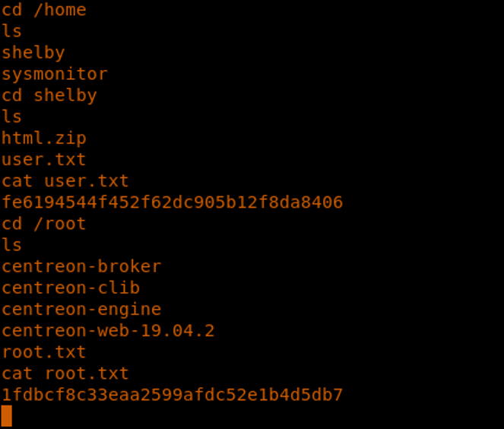Click the 'ls' directly below 'cd /home'
Screen dimensions: 504x429
pos(11,31)
